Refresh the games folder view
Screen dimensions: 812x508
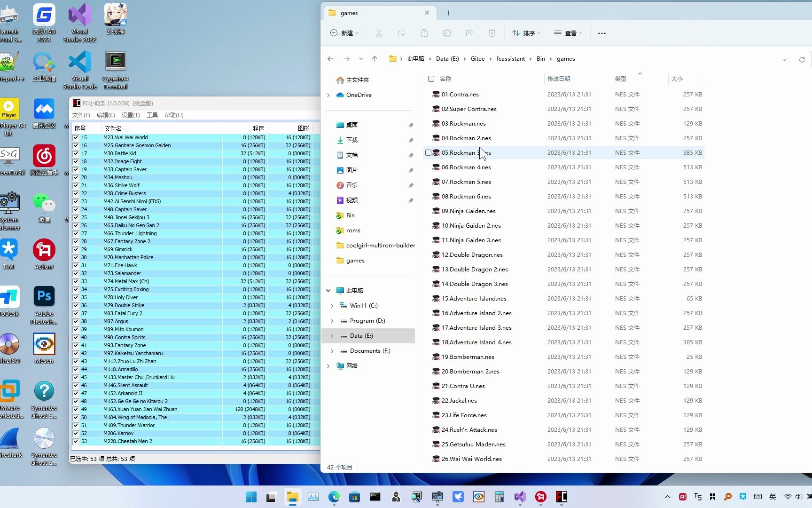tap(802, 59)
